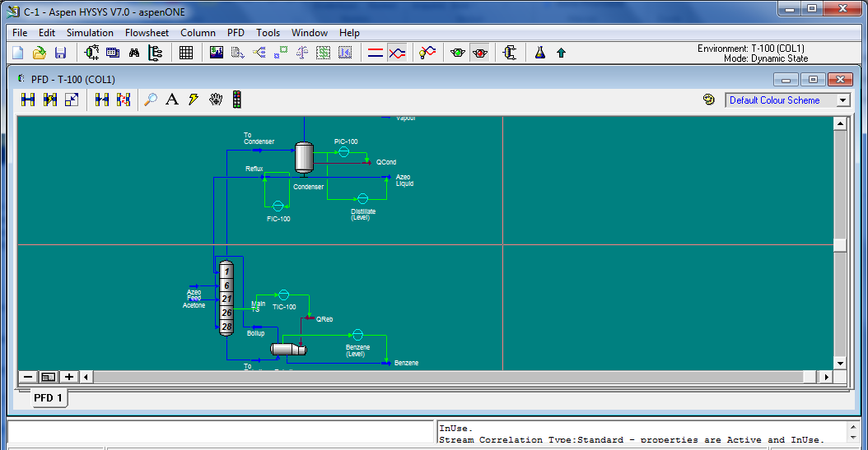Click the Attach Mode icon in PFD toolbar
This screenshot has width=868, height=450.
[x=28, y=100]
